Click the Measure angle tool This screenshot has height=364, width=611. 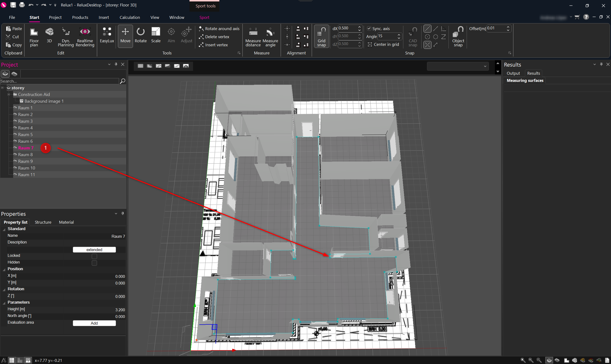coord(270,37)
